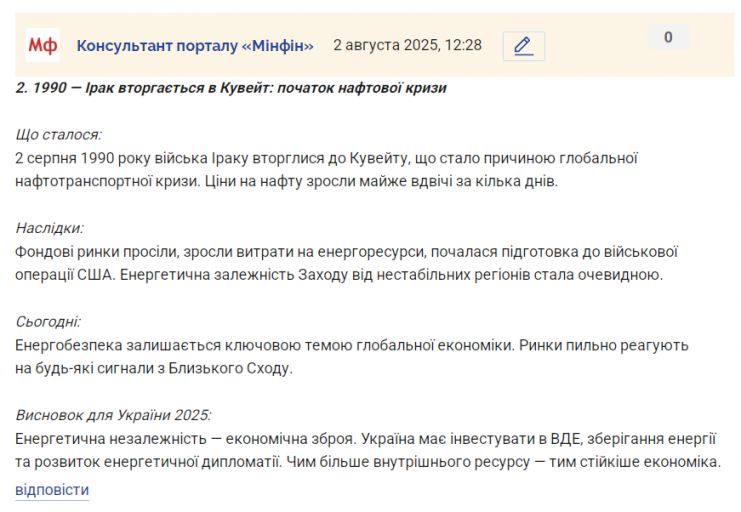This screenshot has height=512, width=741.
Task: Click the phrase Близького Сходу
Action: click(231, 369)
